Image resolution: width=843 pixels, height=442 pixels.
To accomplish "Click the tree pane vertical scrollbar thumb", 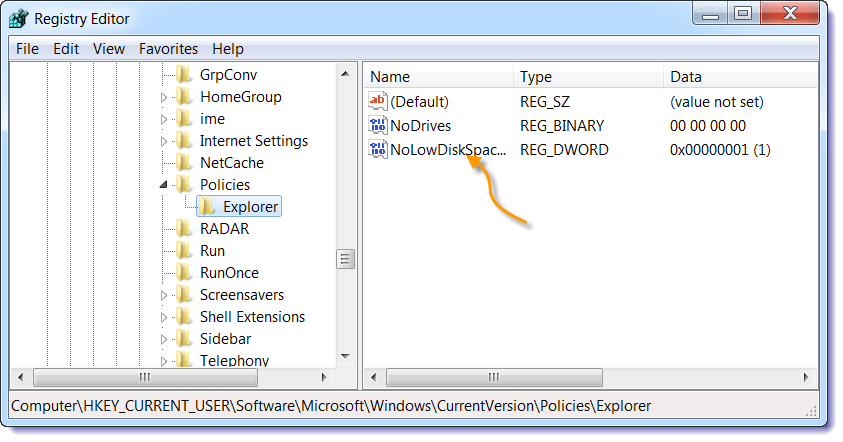I will coord(345,259).
